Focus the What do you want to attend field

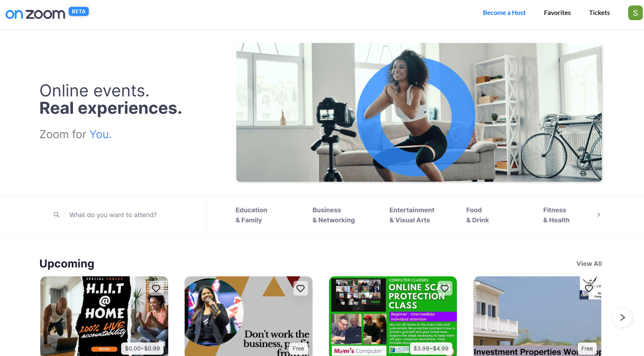click(123, 215)
